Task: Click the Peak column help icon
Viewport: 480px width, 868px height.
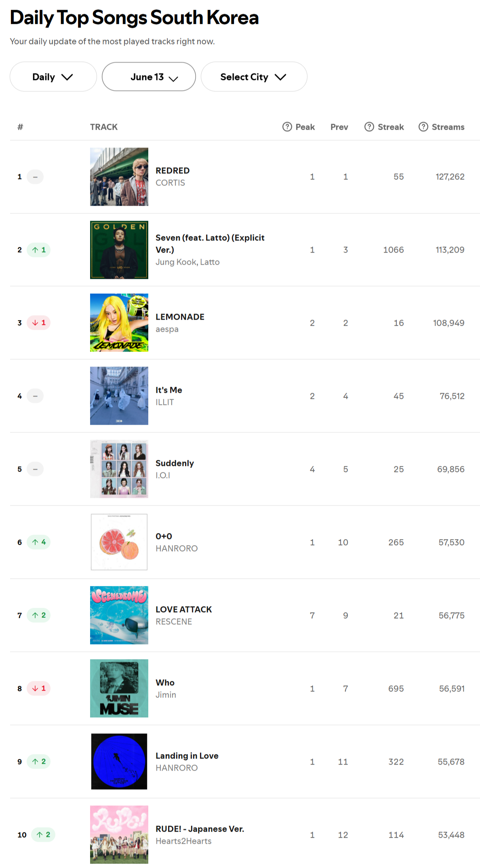Action: pyautogui.click(x=287, y=127)
